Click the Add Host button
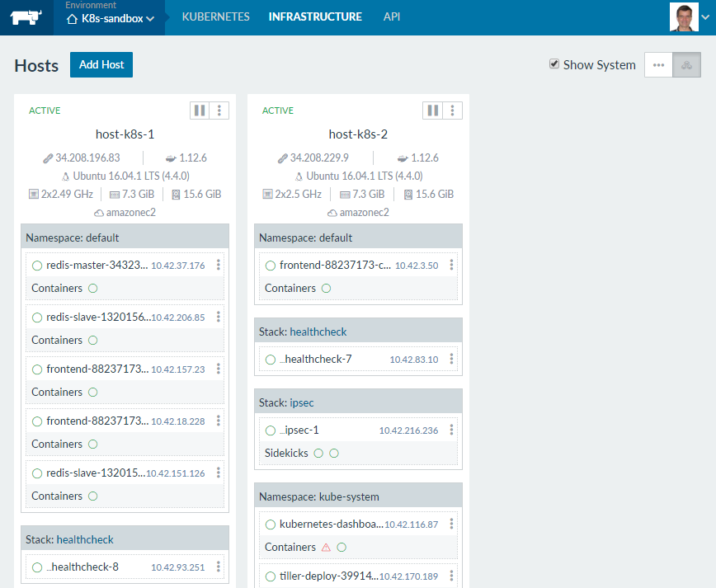The width and height of the screenshot is (716, 588). (101, 65)
